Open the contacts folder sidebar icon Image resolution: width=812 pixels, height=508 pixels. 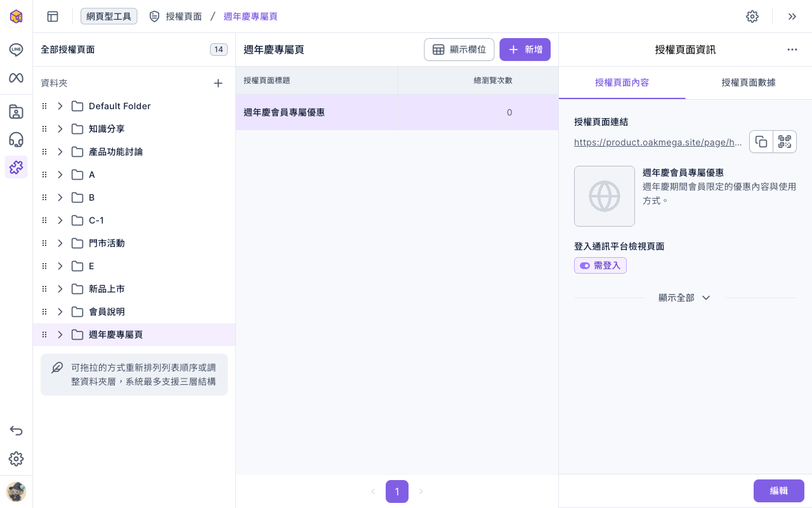pyautogui.click(x=16, y=112)
